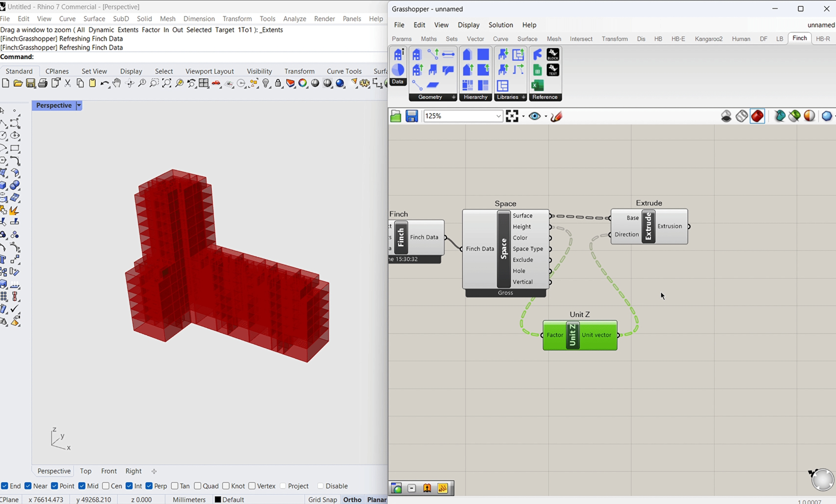Open file with green Grasshopper folder icon
836x504 pixels.
(396, 116)
